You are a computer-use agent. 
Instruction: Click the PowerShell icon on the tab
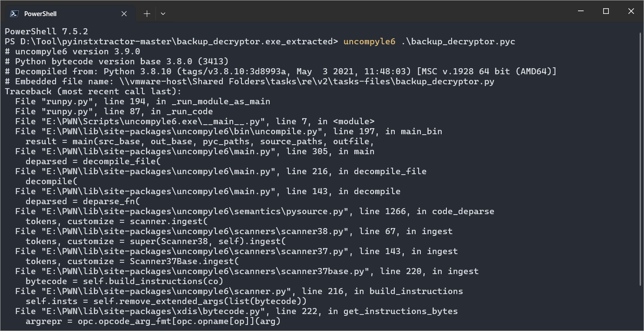coord(14,14)
